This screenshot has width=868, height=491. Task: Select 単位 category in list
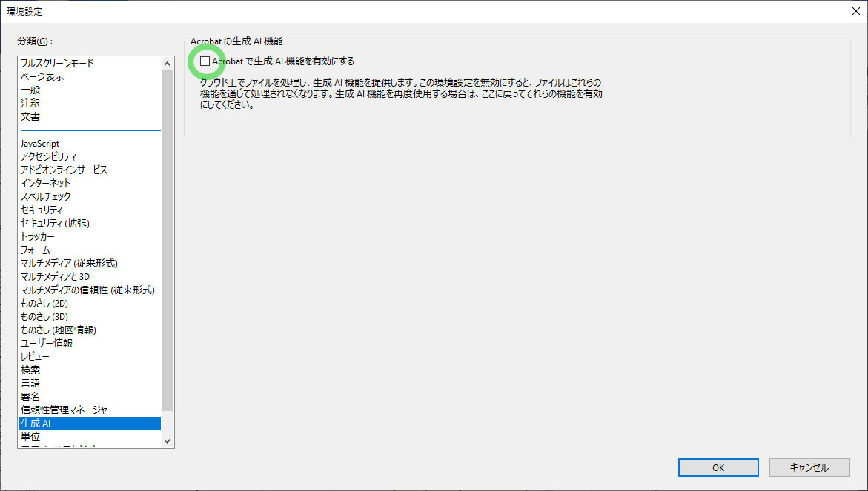coord(30,436)
